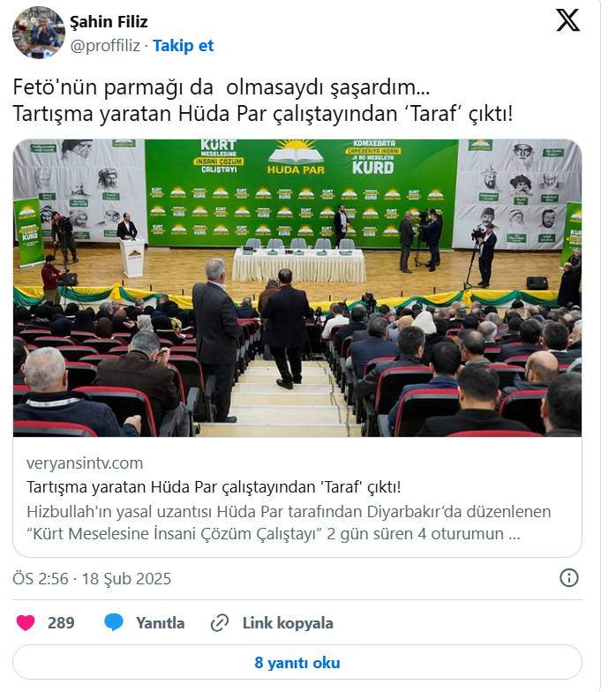Open article headline in link card
This screenshot has width=616, height=692.
tap(214, 487)
